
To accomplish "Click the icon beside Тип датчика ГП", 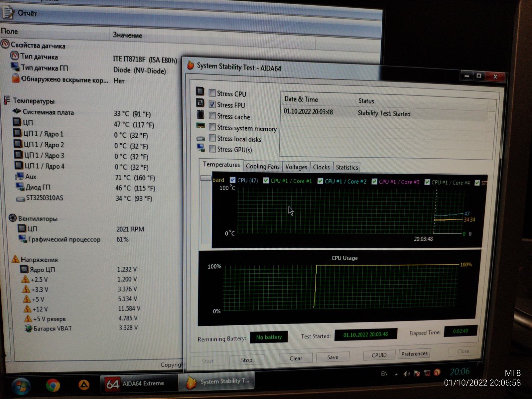I will tap(15, 67).
